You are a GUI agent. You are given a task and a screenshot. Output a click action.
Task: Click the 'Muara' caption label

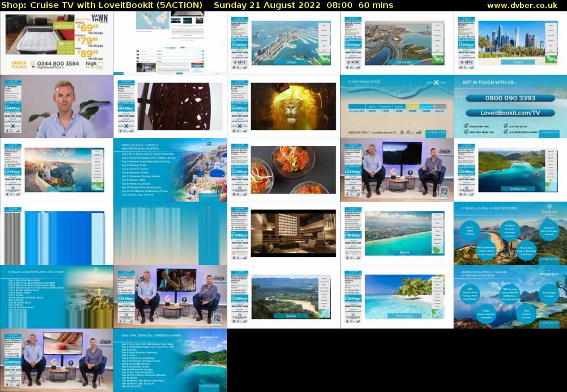(291, 316)
